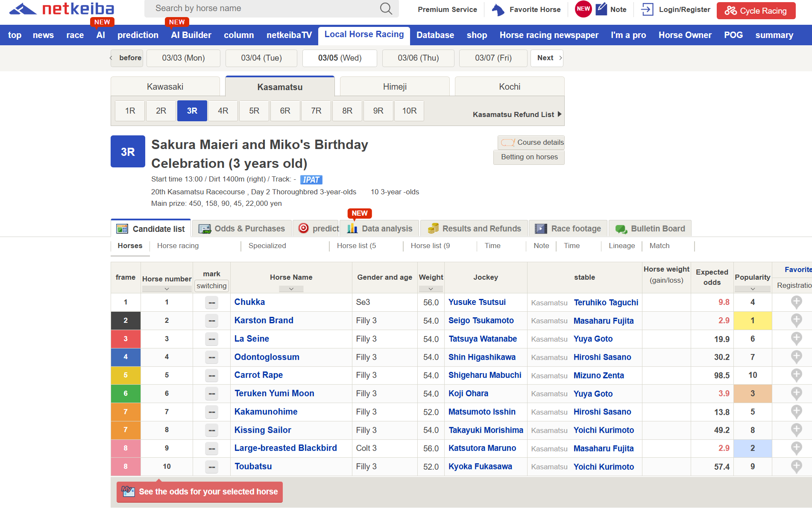Switch to Odds & Purchases tab
This screenshot has width=812, height=512.
click(242, 229)
